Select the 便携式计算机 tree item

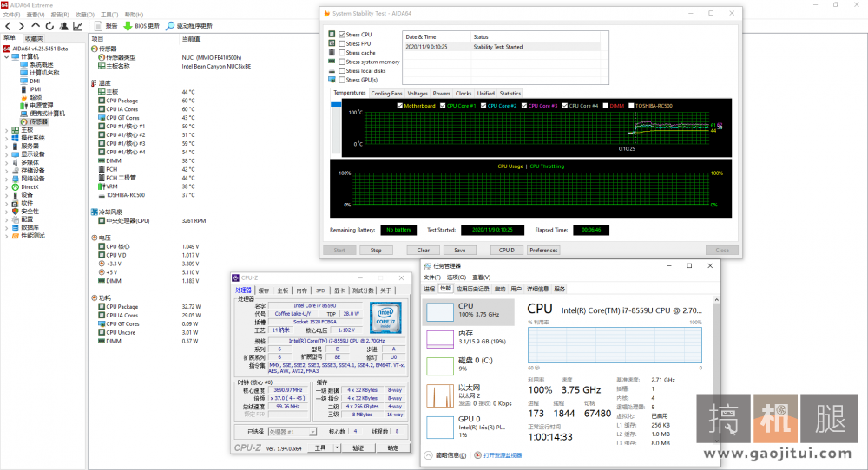tap(43, 114)
